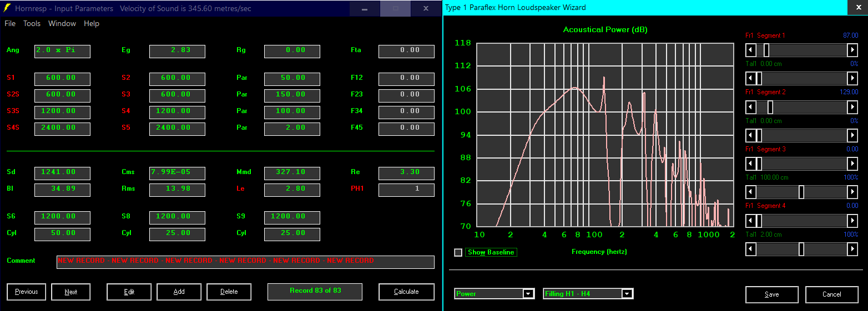Screen dimensions: 868x311
Task: Select the Re field 3.30
Action: click(x=406, y=173)
